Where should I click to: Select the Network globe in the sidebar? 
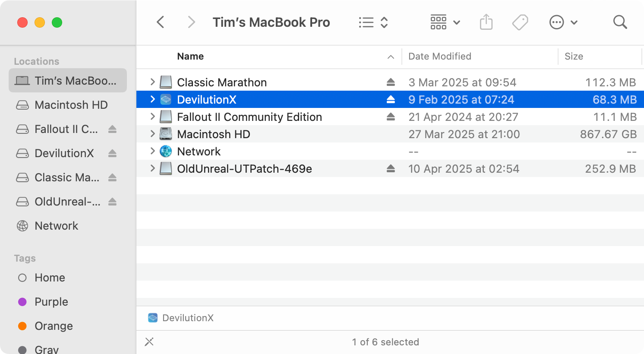click(22, 226)
